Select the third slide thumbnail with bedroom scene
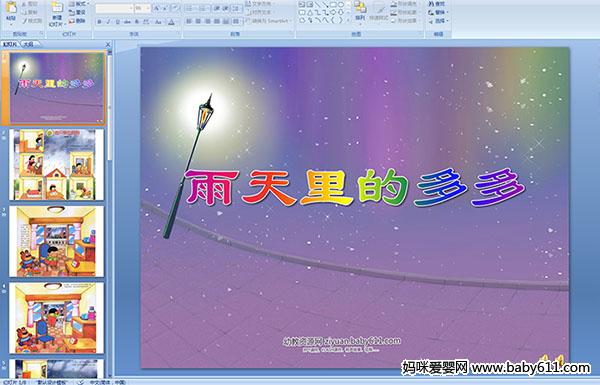The image size is (600, 385). tap(56, 241)
